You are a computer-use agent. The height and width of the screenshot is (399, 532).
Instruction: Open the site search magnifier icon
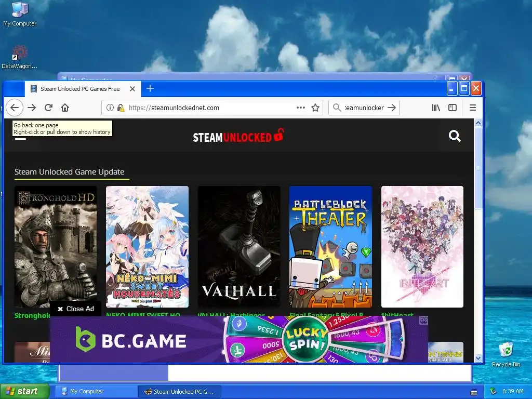point(455,136)
